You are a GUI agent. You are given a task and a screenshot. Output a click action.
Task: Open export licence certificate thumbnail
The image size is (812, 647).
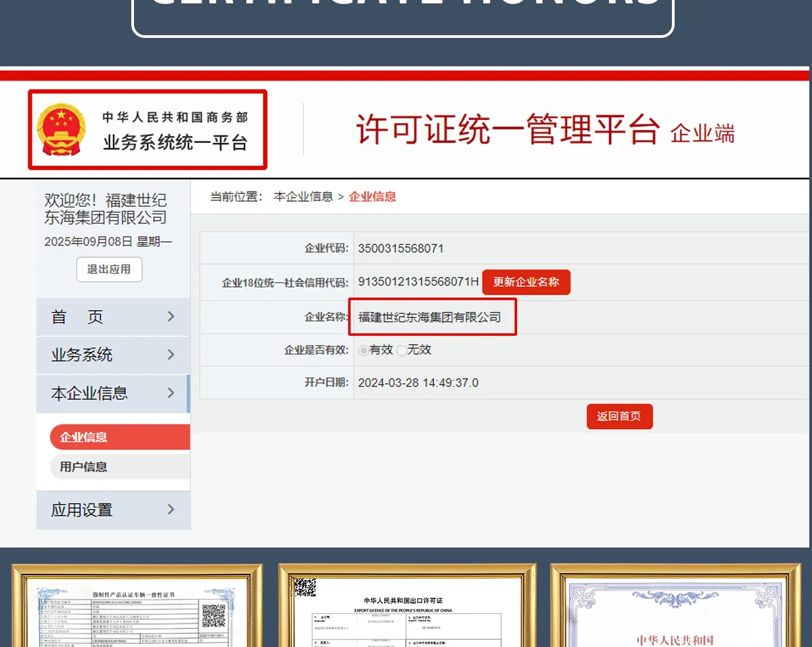click(x=407, y=605)
